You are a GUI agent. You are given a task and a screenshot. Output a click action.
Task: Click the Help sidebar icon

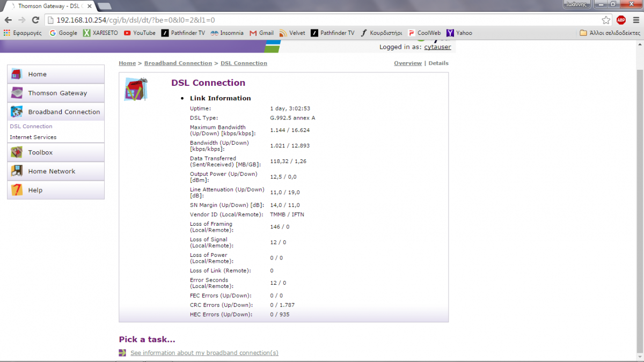17,190
